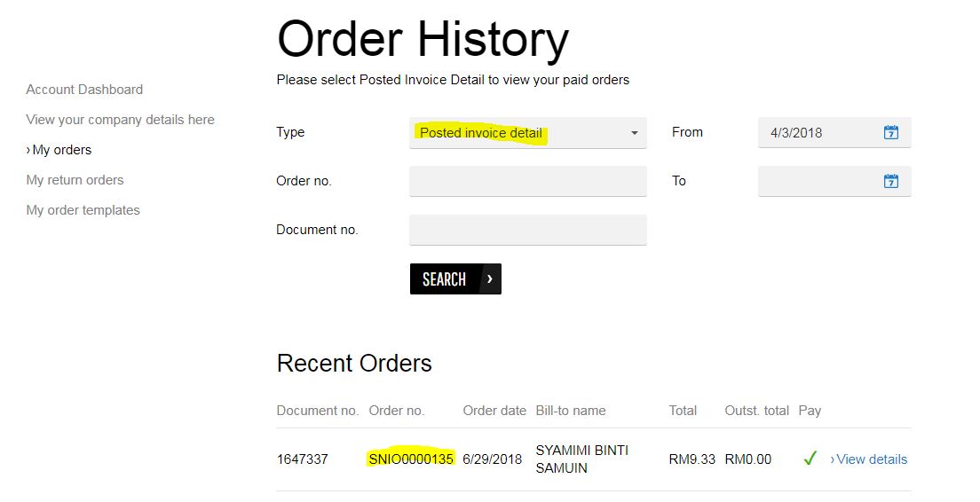Click the arrow on the Search button
This screenshot has height=502, width=980.
(x=490, y=279)
